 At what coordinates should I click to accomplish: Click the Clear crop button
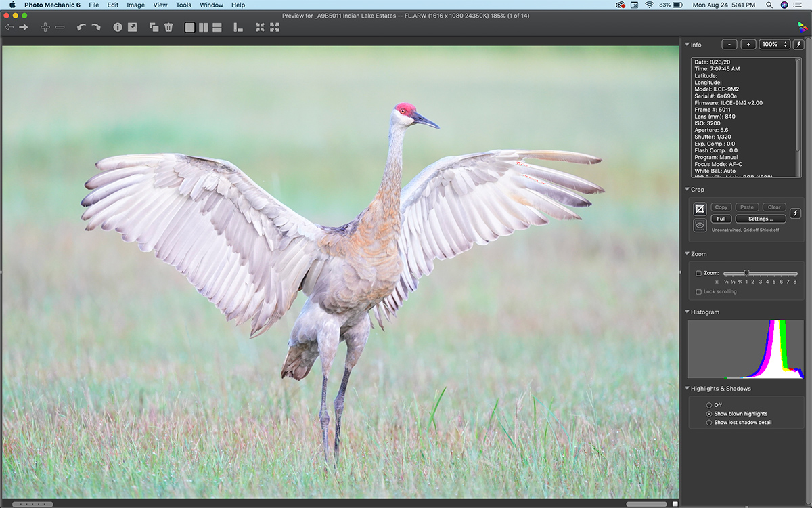pyautogui.click(x=774, y=207)
